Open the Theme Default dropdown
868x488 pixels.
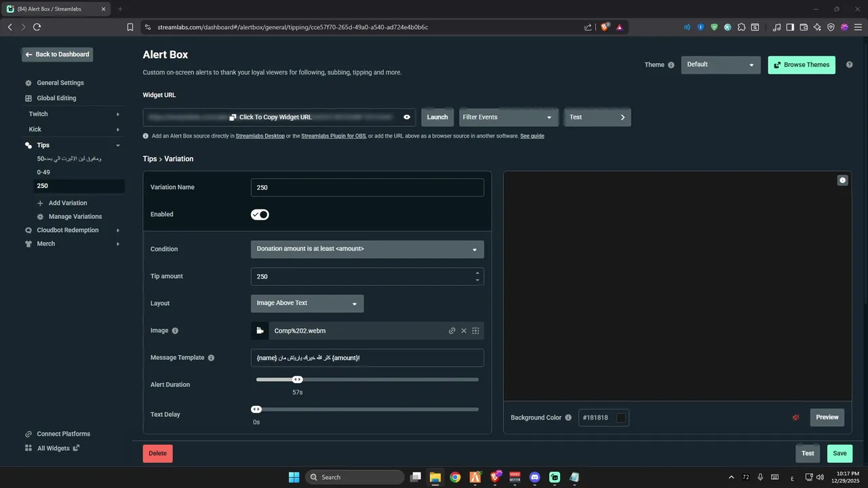720,65
